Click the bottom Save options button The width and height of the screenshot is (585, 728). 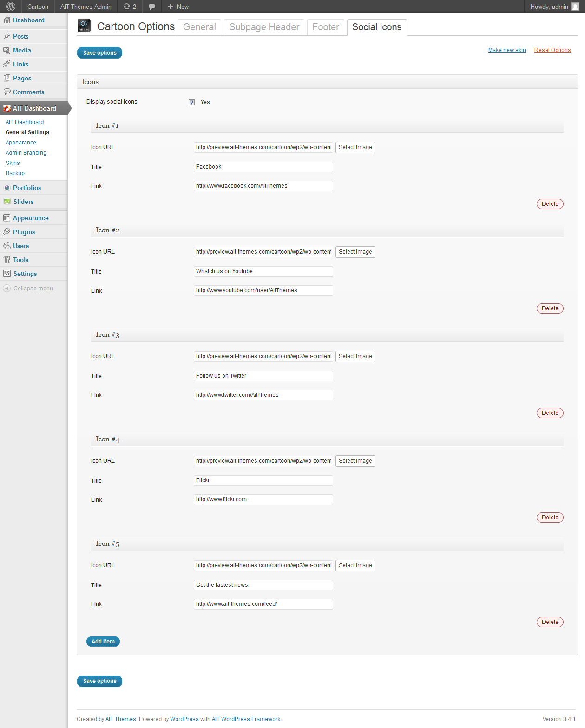(99, 681)
